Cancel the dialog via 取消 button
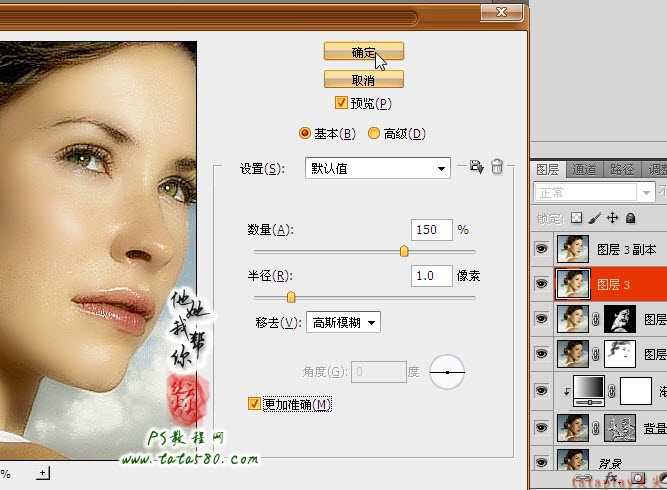This screenshot has height=490, width=667. 364,80
